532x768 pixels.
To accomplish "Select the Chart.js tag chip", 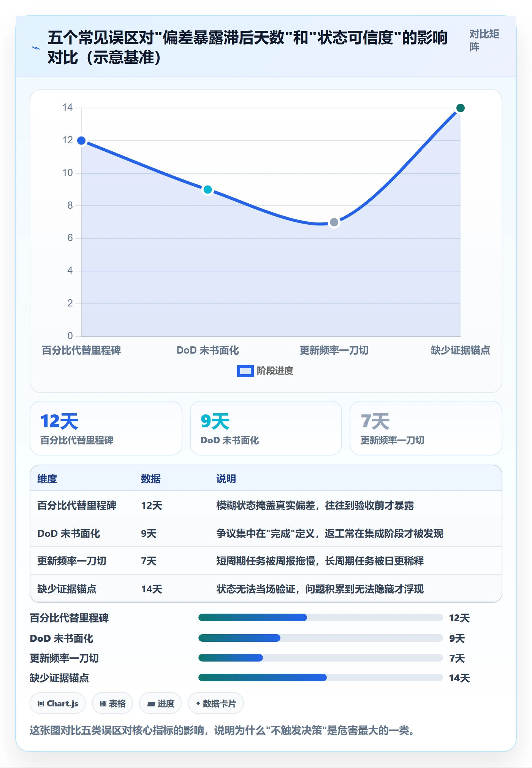I will coord(58,703).
